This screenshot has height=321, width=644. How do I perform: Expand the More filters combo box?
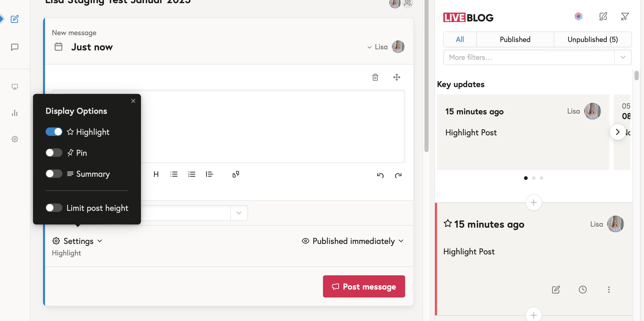(x=623, y=57)
